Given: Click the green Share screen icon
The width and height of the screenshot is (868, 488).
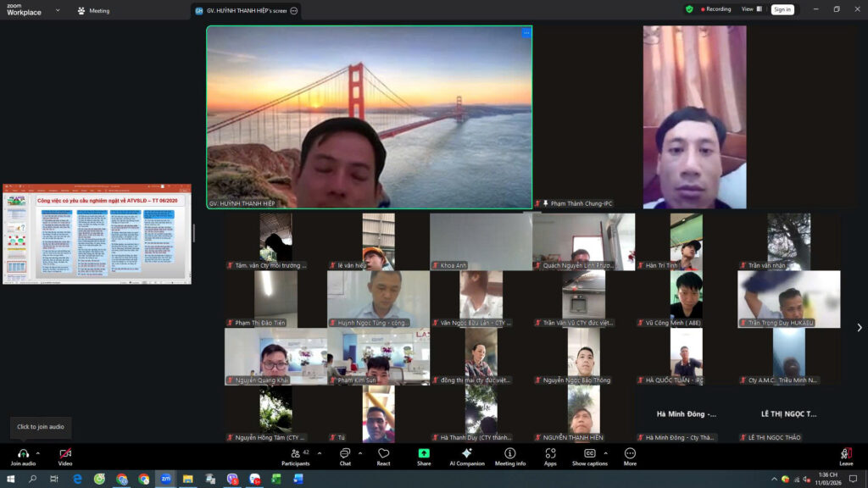Looking at the screenshot, I should click(x=424, y=454).
